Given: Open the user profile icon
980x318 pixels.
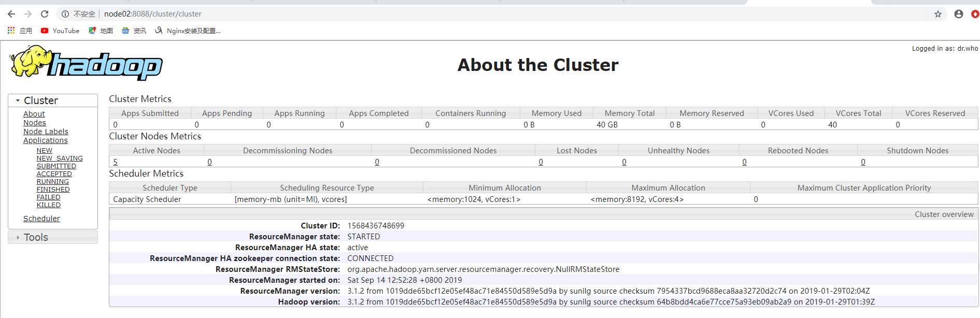Looking at the screenshot, I should (959, 14).
